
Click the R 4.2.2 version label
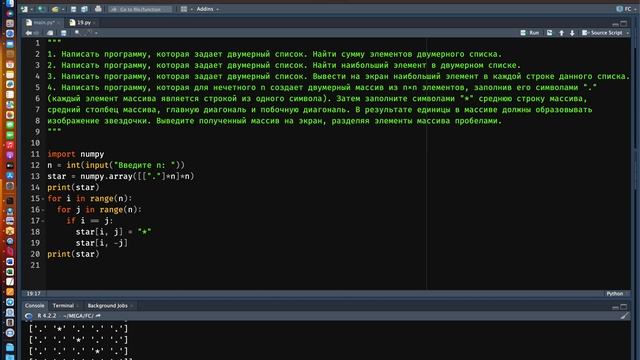click(x=47, y=316)
